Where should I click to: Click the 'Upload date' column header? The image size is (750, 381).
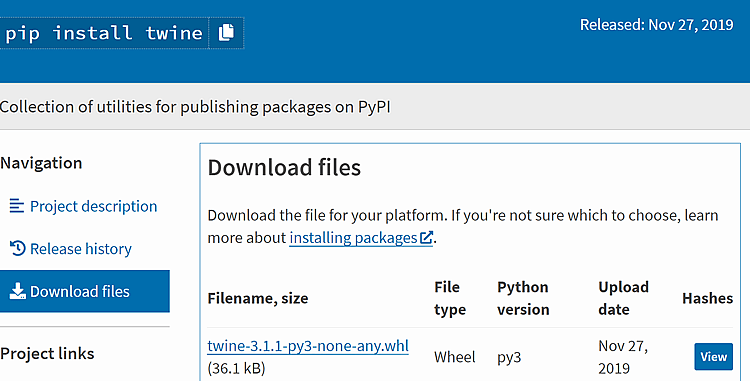(623, 298)
